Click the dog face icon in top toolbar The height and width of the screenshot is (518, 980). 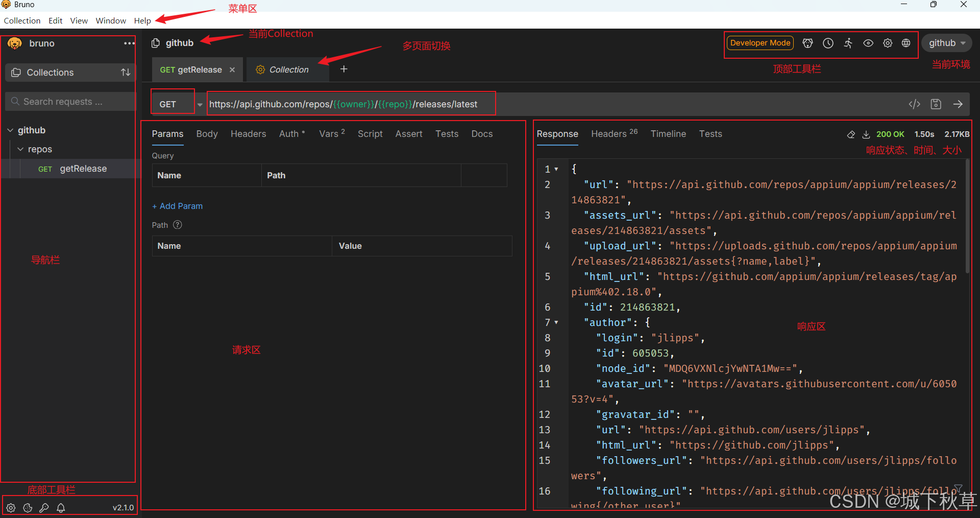tap(807, 43)
